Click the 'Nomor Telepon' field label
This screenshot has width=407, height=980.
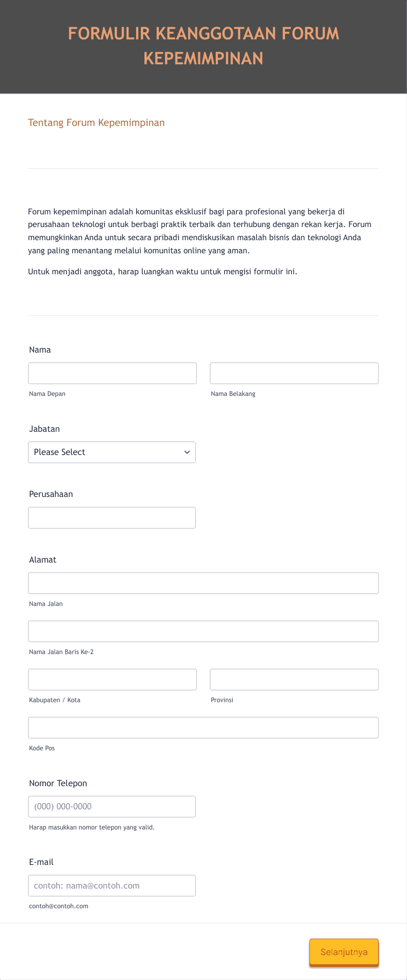click(x=58, y=783)
